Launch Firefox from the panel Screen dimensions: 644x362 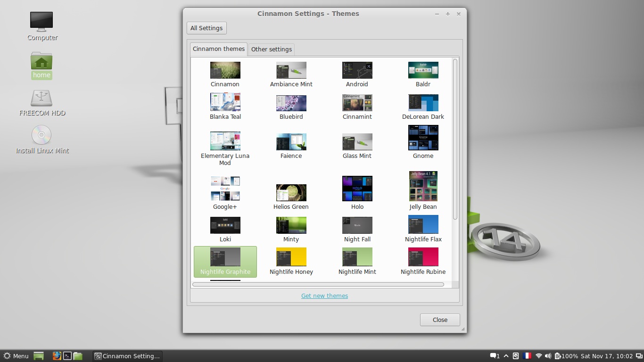57,356
